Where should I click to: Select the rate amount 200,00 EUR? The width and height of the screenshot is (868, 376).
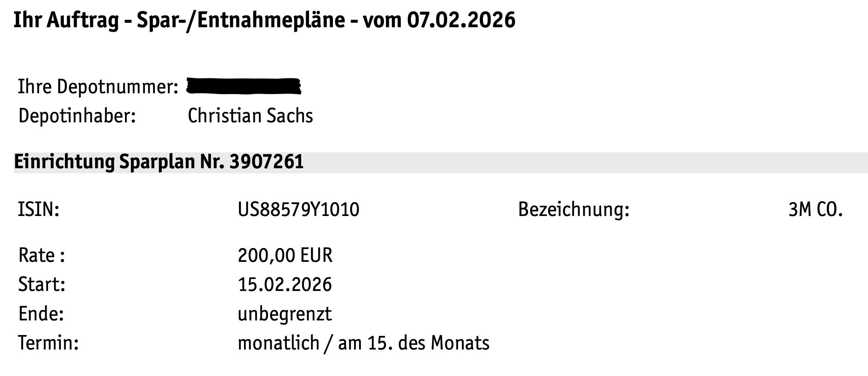click(x=285, y=256)
